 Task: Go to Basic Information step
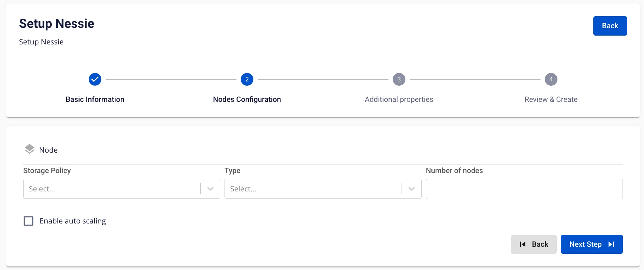(95, 99)
